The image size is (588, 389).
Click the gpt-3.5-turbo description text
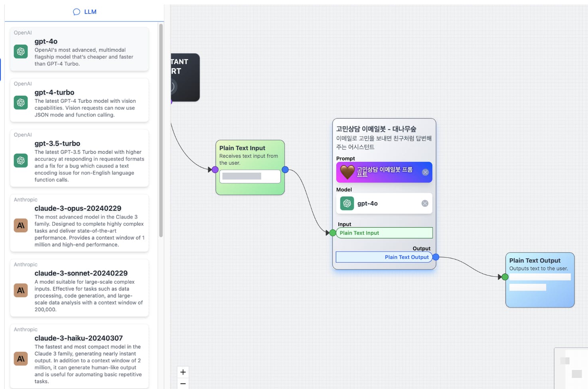point(89,166)
